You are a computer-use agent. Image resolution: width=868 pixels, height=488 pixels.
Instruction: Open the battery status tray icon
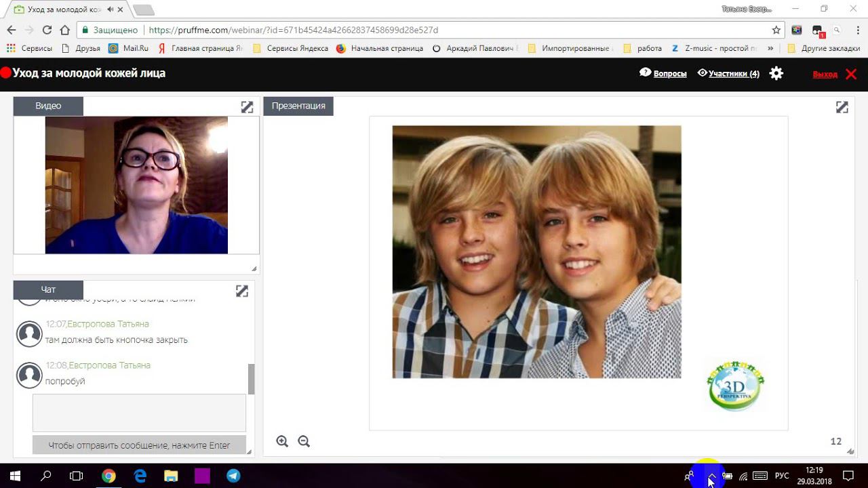click(x=727, y=476)
